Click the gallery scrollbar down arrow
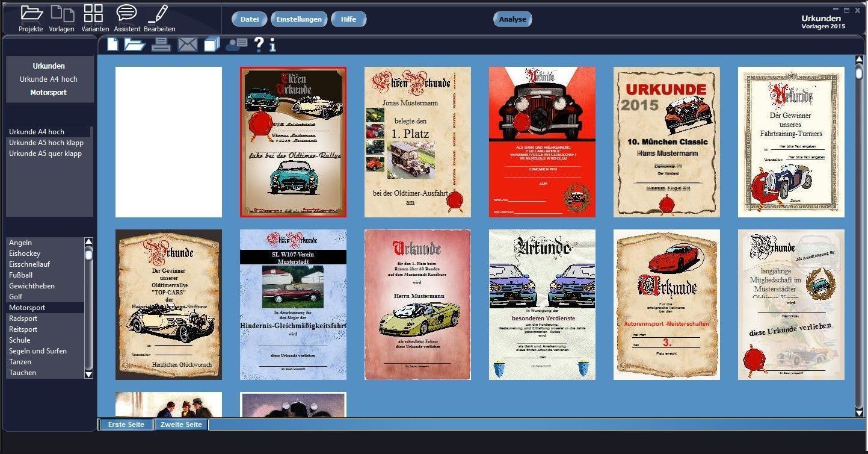The image size is (868, 454). coord(859,412)
